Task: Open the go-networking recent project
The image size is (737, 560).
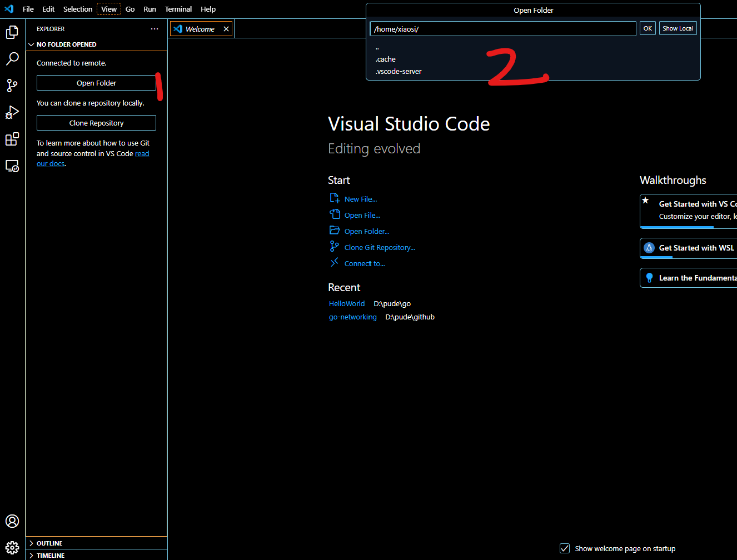Action: [x=352, y=317]
